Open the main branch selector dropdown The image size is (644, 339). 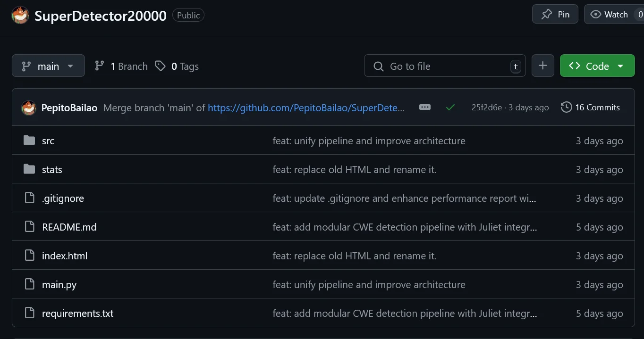tap(48, 66)
